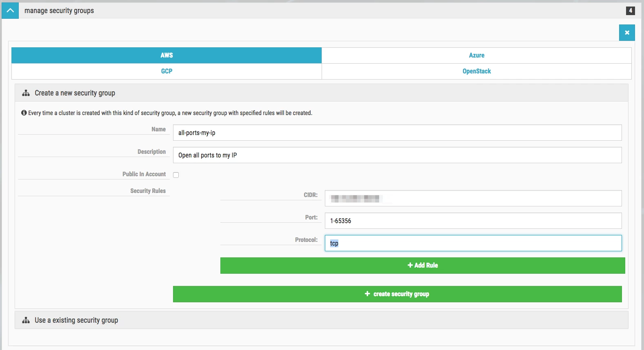
Task: Toggle the manage security groups title bar
Action: pyautogui.click(x=322, y=11)
